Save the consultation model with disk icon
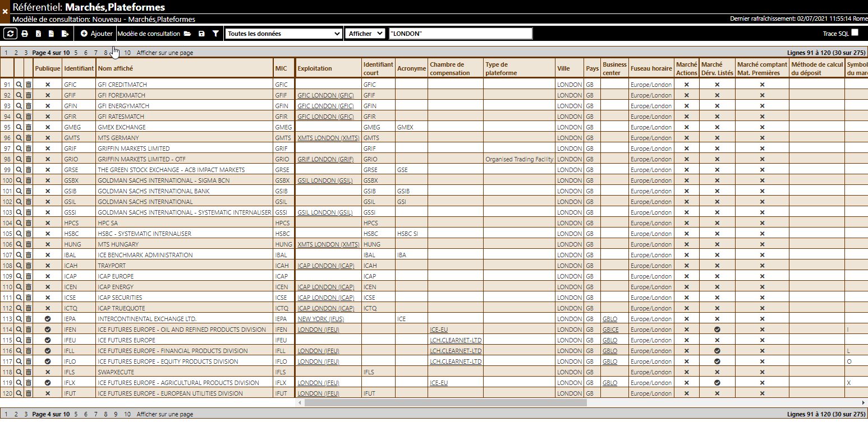868x422 pixels. pyautogui.click(x=201, y=34)
